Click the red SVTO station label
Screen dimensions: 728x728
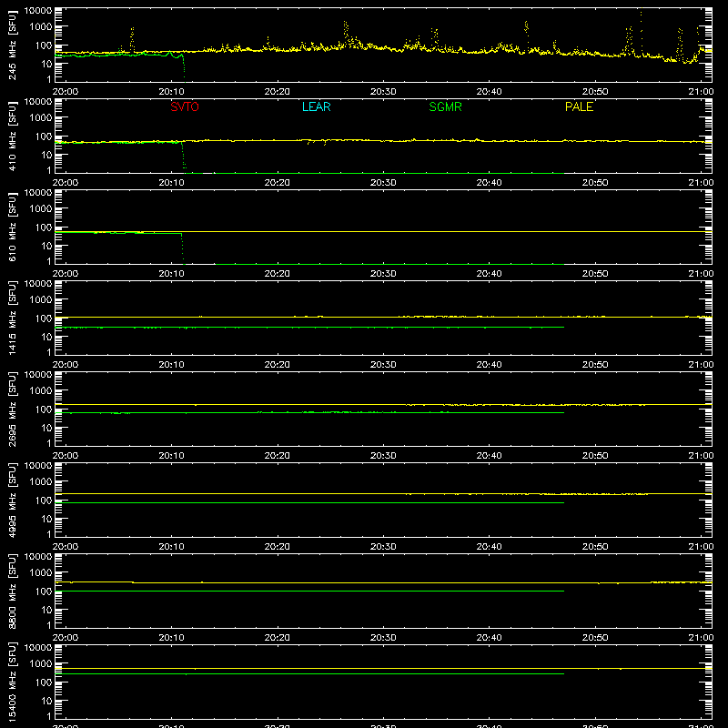pyautogui.click(x=185, y=106)
